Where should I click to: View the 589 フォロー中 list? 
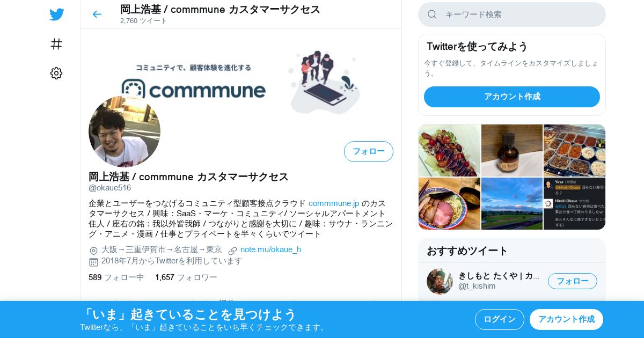(x=116, y=277)
